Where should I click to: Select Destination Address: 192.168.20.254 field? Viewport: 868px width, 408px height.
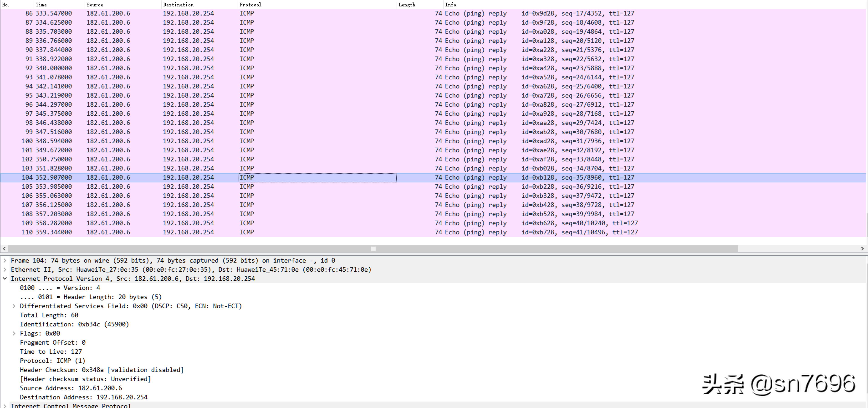point(84,397)
